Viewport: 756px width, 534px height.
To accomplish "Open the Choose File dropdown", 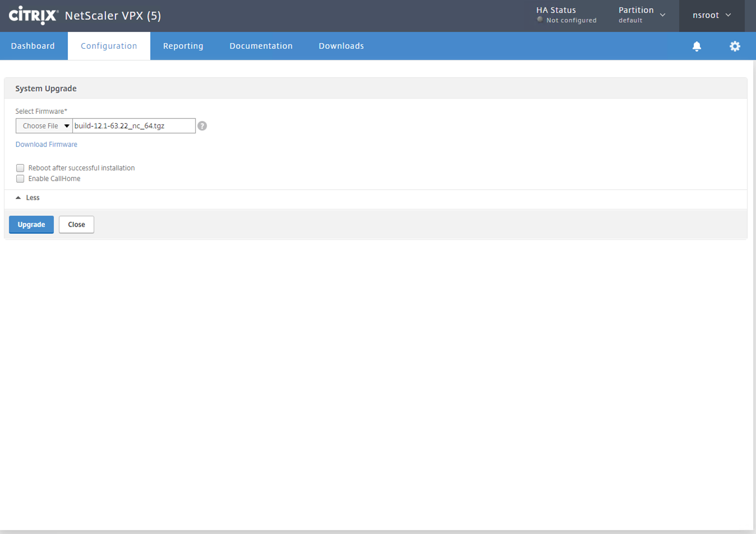I will (x=44, y=126).
